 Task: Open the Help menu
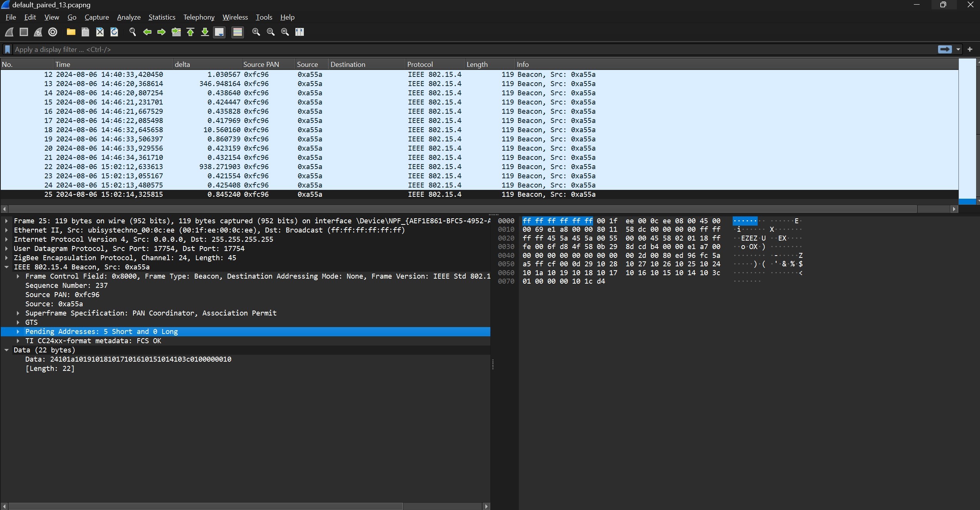tap(287, 17)
